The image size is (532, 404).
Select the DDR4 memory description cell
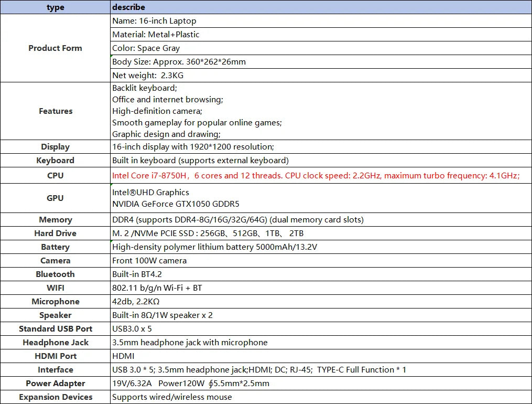click(x=237, y=220)
